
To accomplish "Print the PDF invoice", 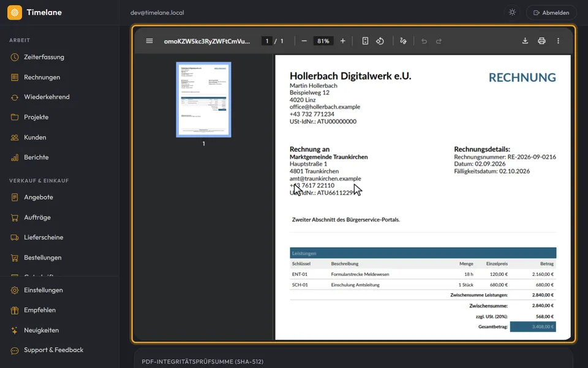I will (x=541, y=41).
